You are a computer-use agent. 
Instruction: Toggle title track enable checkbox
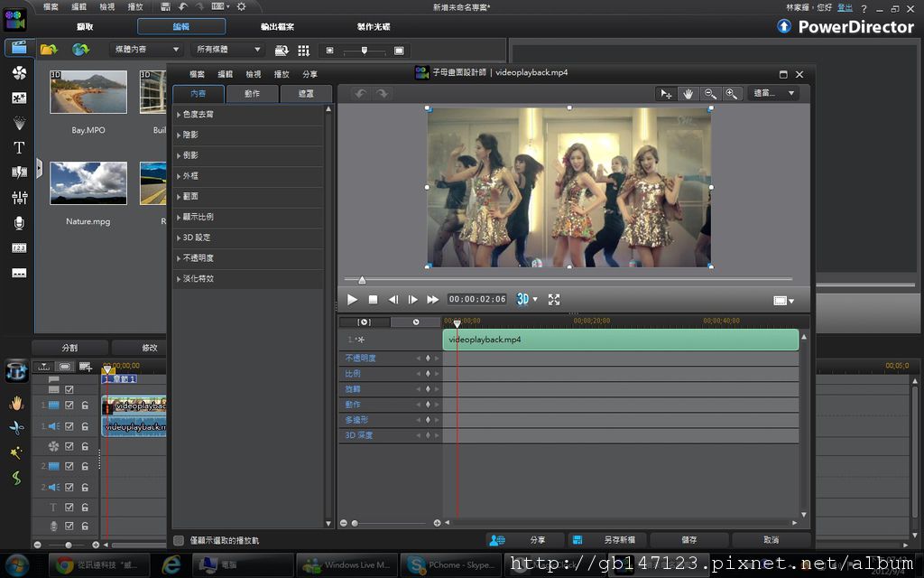click(69, 508)
